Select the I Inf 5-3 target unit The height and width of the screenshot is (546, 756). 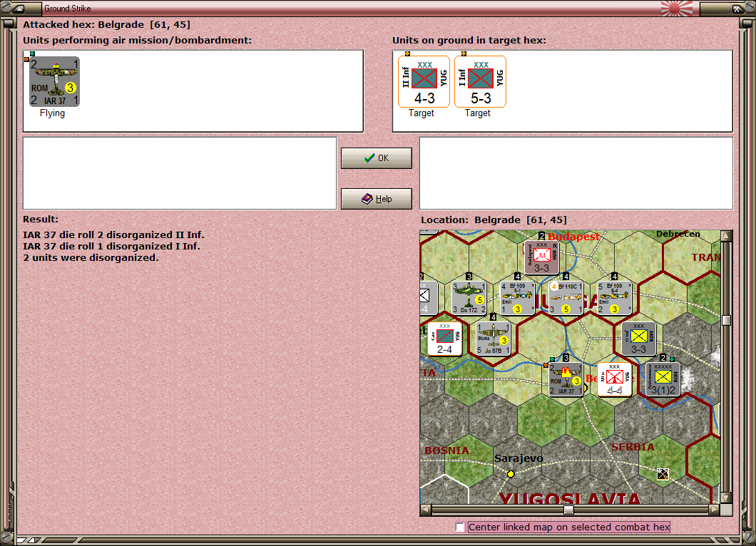[x=480, y=81]
